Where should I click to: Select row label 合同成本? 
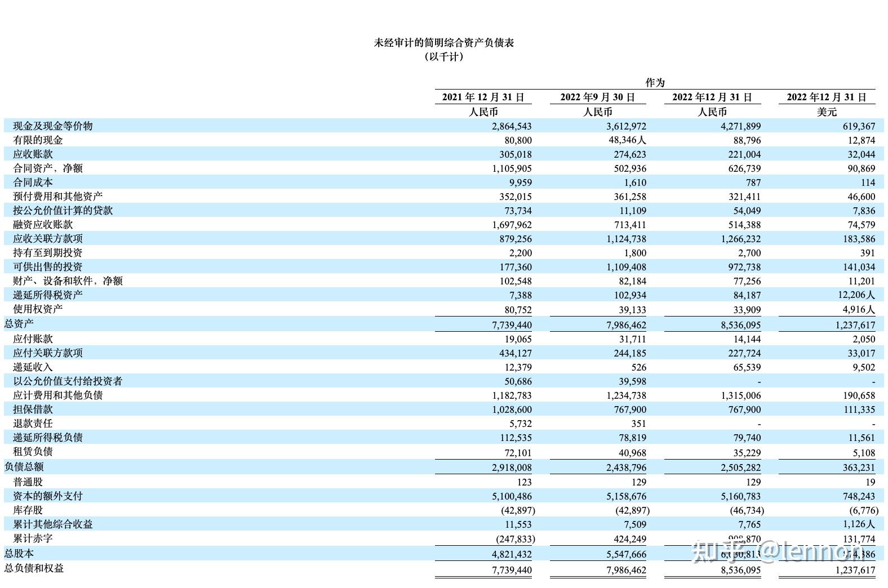[33, 182]
